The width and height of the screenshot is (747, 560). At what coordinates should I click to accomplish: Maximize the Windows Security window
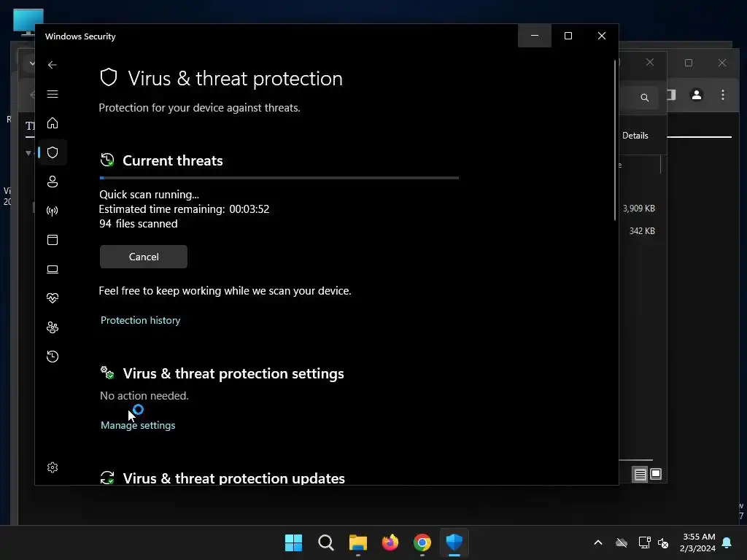pos(568,36)
